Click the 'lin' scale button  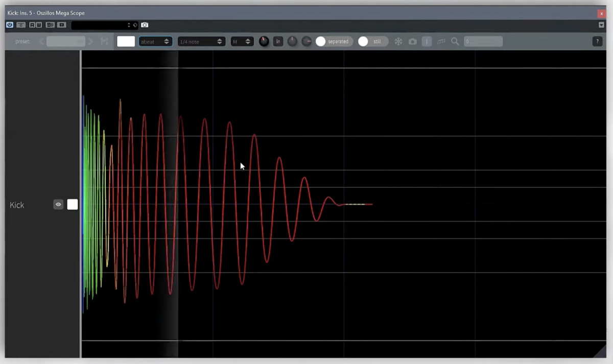pos(278,41)
